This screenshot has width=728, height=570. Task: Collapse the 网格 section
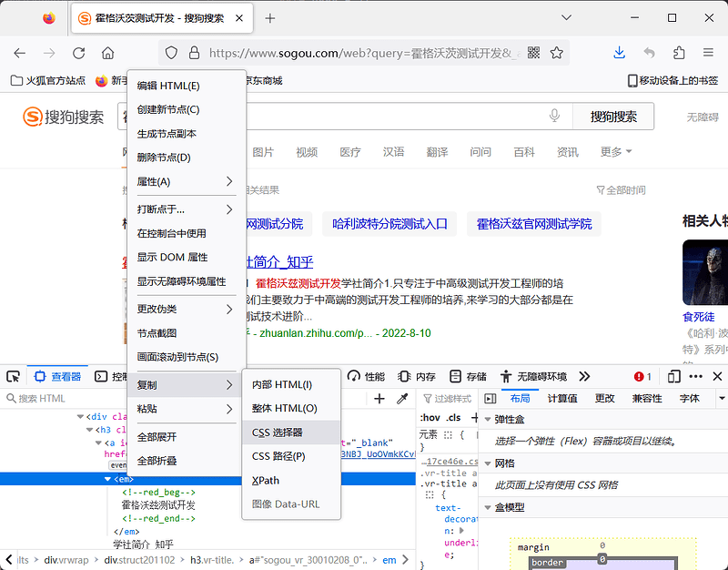coord(488,463)
